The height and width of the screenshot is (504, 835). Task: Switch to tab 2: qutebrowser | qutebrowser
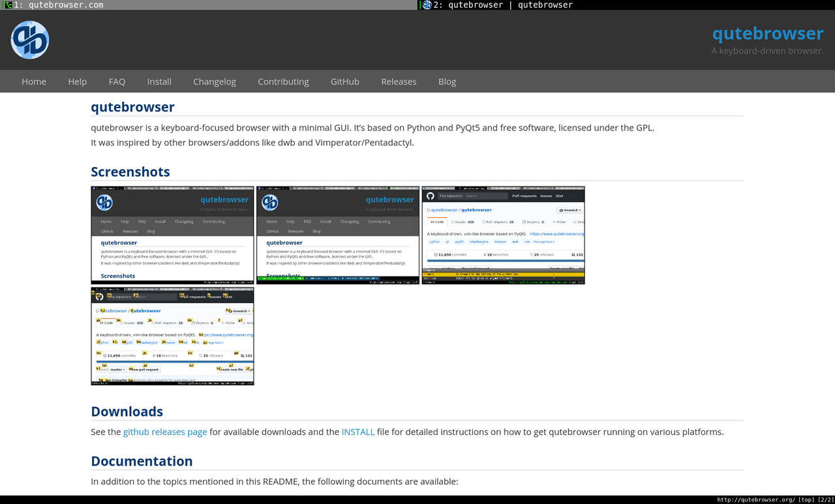[626, 5]
